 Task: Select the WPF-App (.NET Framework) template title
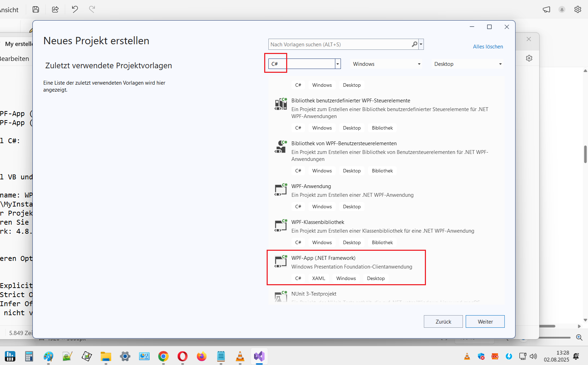(x=323, y=258)
